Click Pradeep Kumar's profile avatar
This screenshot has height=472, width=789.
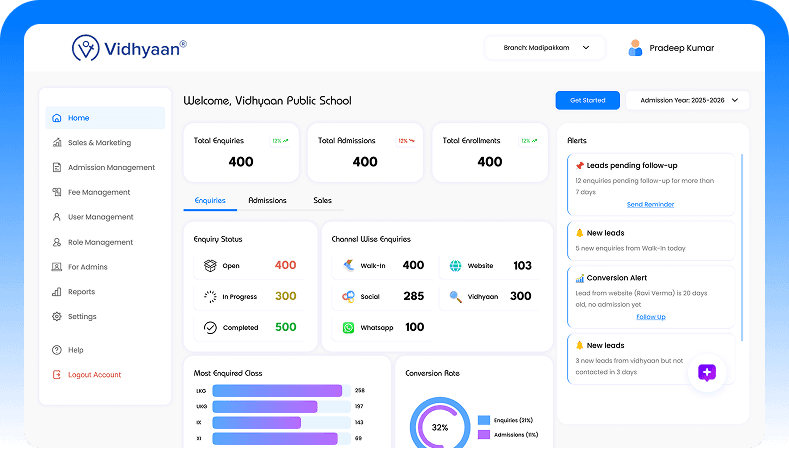635,48
